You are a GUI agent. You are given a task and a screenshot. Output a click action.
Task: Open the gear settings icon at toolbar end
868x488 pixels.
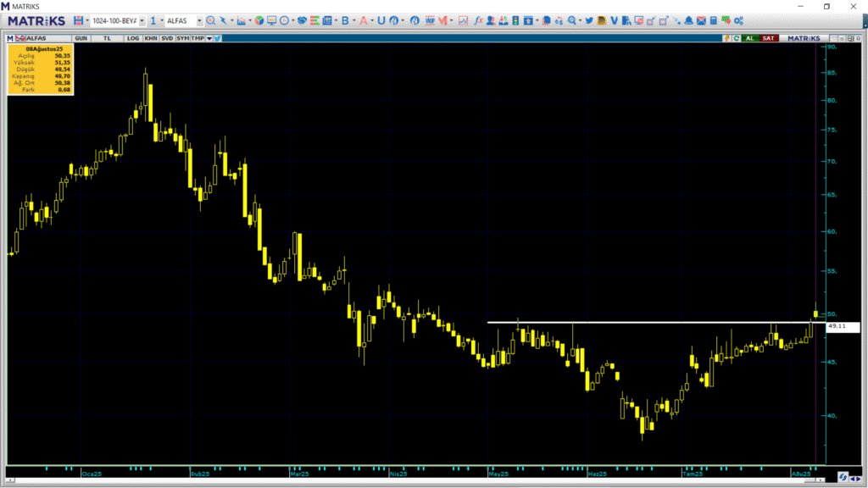tap(738, 20)
